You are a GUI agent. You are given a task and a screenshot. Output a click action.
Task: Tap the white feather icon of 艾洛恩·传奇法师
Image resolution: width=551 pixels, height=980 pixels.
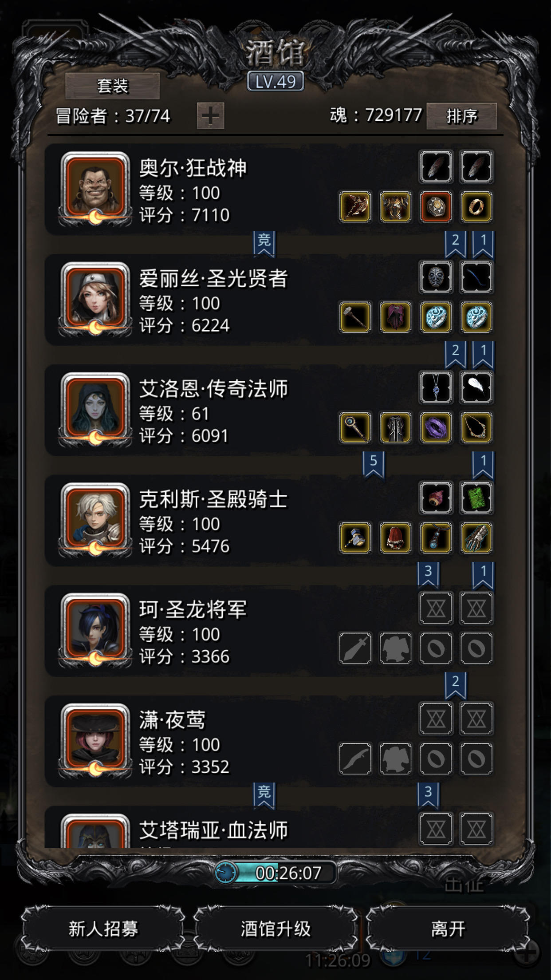click(476, 387)
